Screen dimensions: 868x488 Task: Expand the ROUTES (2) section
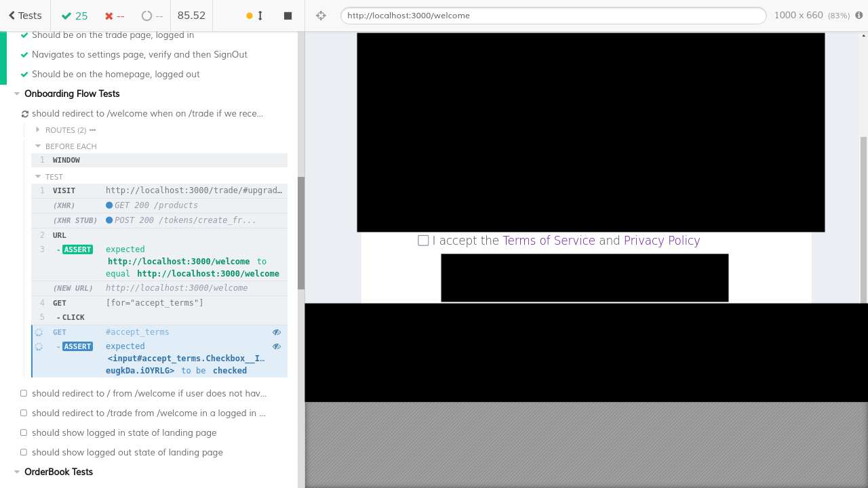coord(38,129)
